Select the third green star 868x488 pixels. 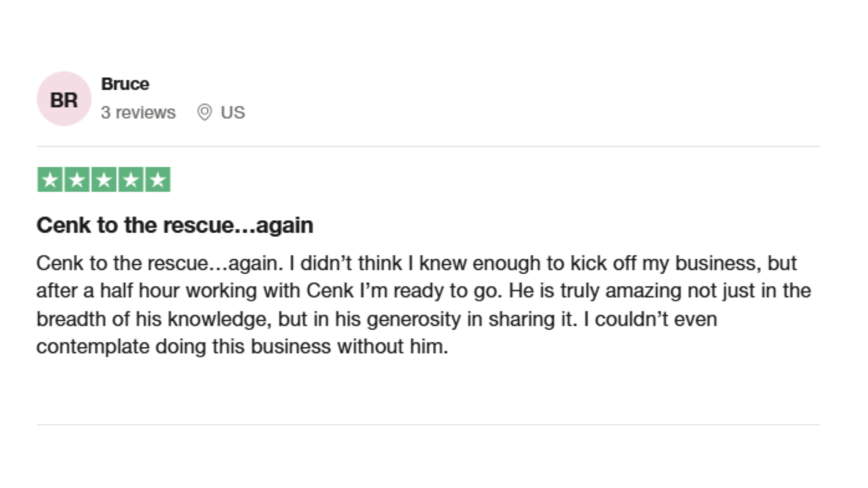[104, 179]
